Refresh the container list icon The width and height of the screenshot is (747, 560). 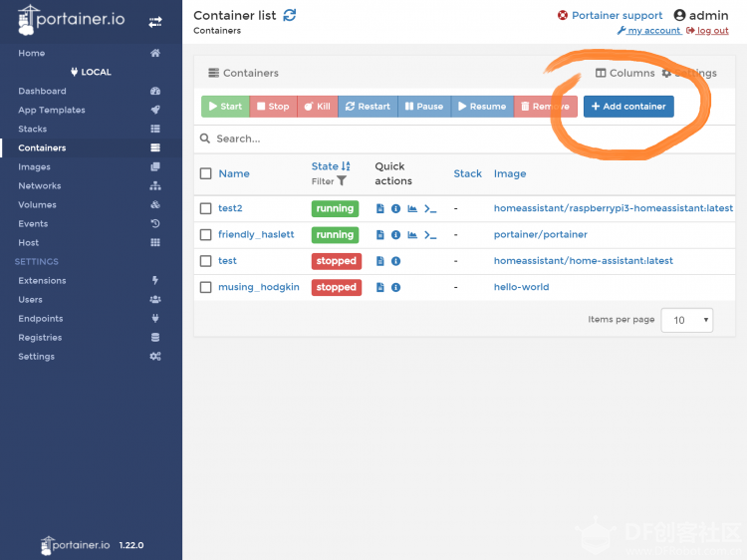point(289,15)
